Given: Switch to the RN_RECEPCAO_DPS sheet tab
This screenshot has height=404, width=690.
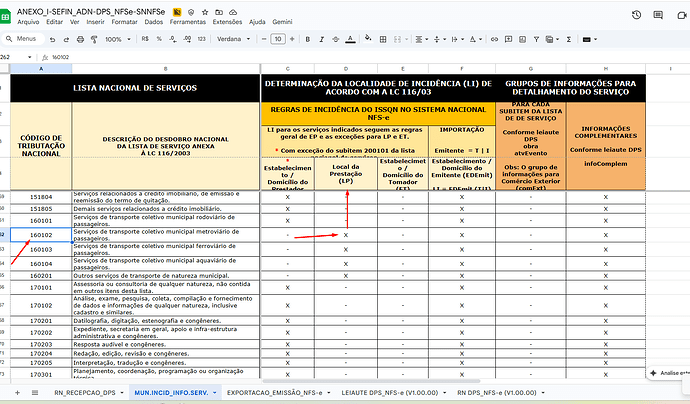Looking at the screenshot, I should [90, 394].
